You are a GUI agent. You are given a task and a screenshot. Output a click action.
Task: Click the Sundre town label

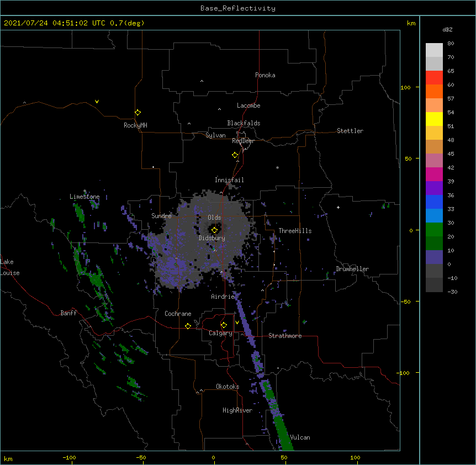pos(161,216)
